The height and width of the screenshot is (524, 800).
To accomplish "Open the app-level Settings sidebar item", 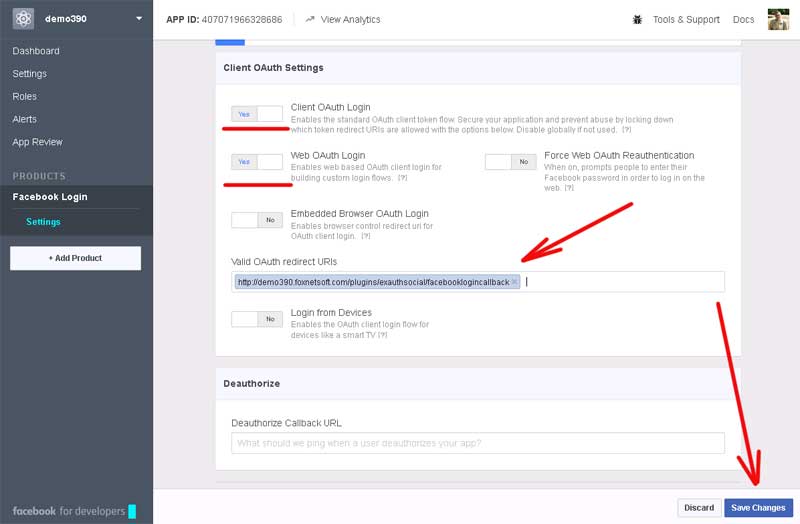I will 30,74.
